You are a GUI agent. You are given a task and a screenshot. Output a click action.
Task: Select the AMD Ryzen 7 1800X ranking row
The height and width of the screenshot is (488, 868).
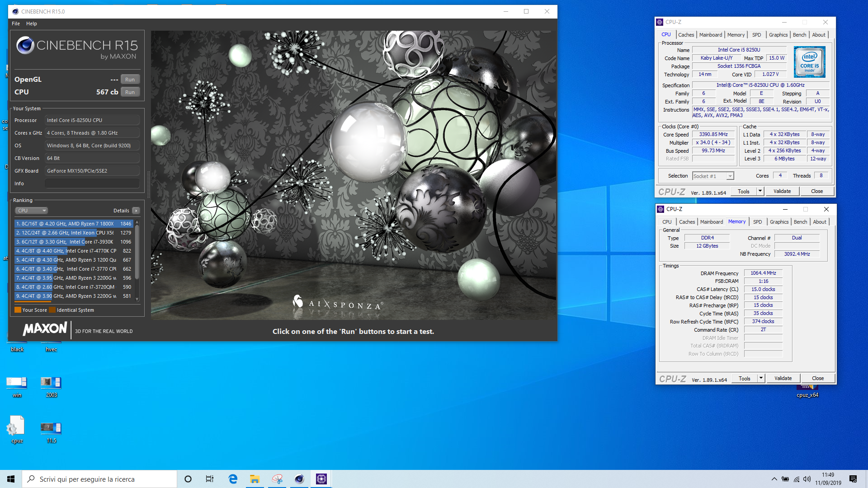coord(73,224)
